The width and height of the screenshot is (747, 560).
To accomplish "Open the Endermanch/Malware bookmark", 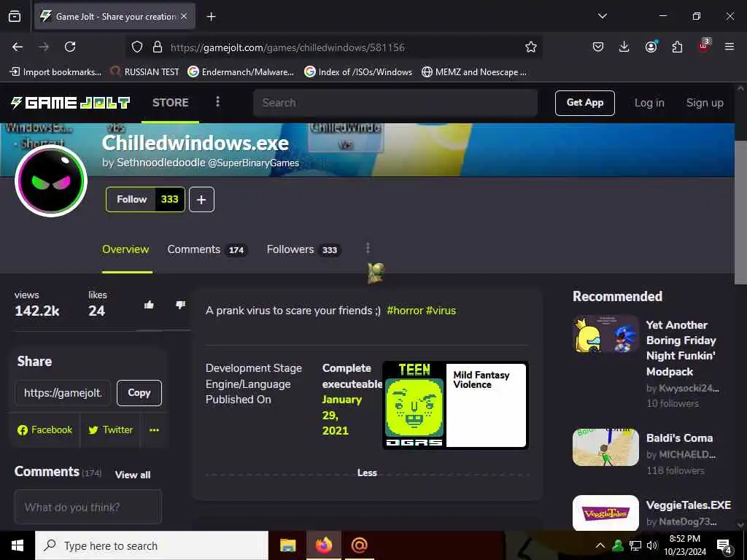I will coord(241,72).
